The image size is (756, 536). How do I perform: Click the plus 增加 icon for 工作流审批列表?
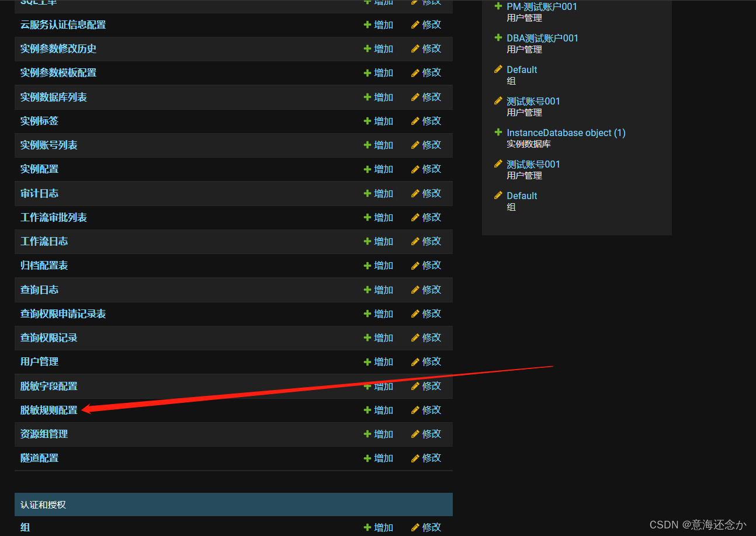pos(367,217)
